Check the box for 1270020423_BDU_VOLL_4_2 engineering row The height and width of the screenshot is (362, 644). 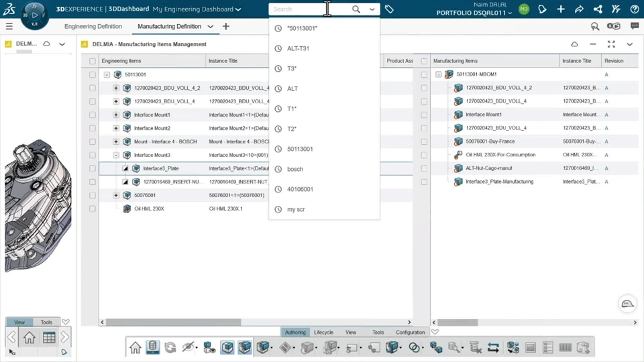tap(93, 88)
